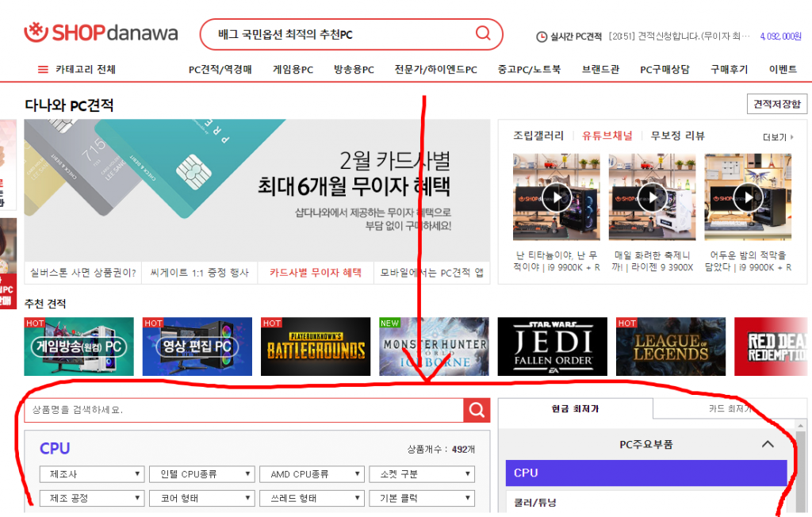The width and height of the screenshot is (812, 517).
Task: Open the 방송용PC menu
Action: tap(354, 70)
